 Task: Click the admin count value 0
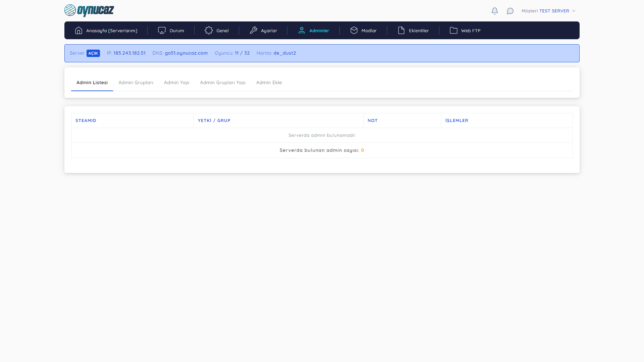pyautogui.click(x=362, y=150)
